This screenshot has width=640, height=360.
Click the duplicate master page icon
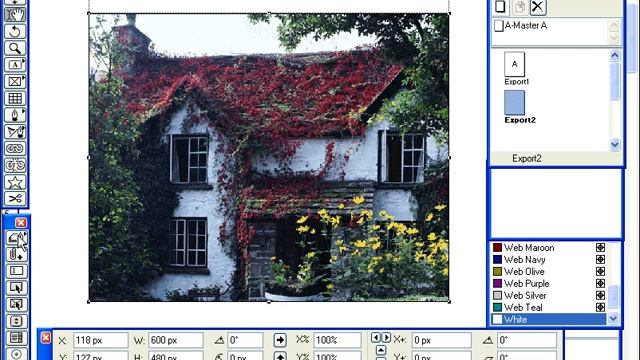pos(519,7)
